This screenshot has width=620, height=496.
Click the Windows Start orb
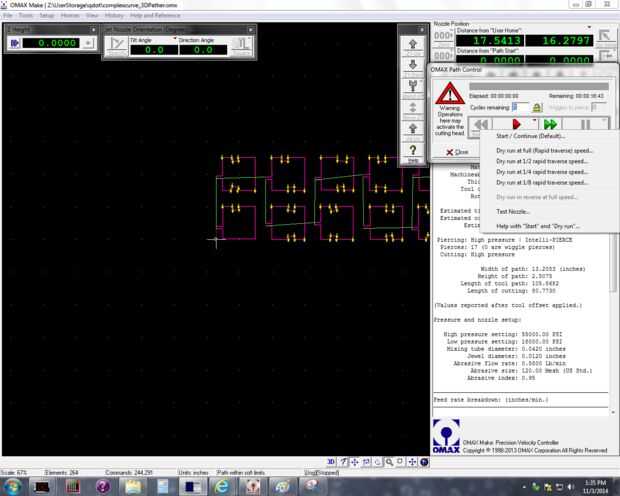(x=12, y=486)
